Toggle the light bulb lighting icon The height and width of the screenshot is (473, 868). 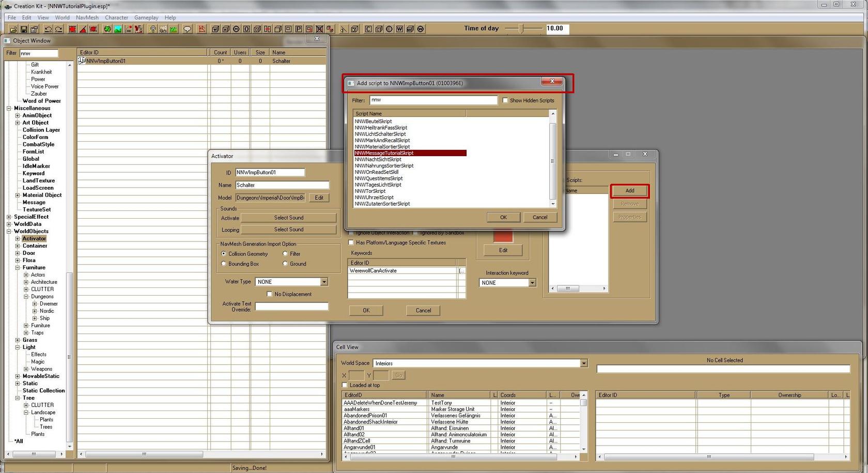152,29
